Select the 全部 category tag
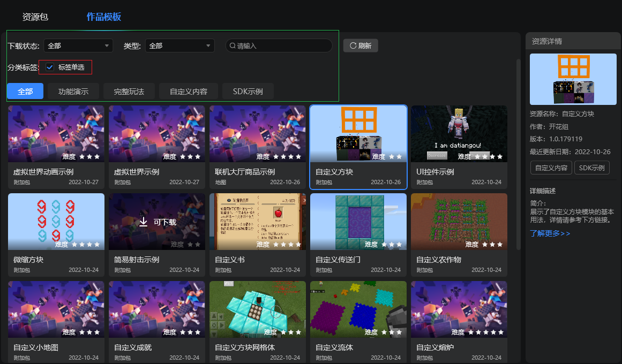The image size is (622, 364). [25, 91]
